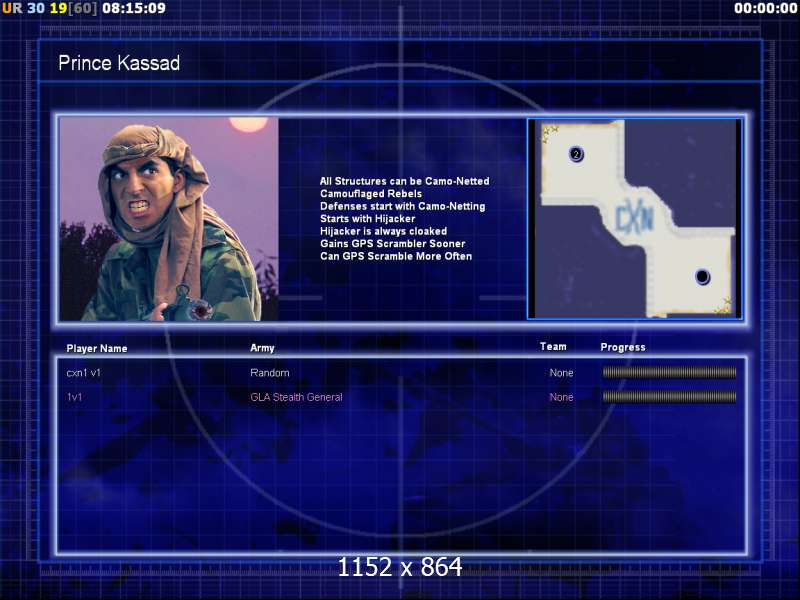Click the 'Camouflaged Rebels' line
Screen dimensions: 800x600
tap(371, 194)
